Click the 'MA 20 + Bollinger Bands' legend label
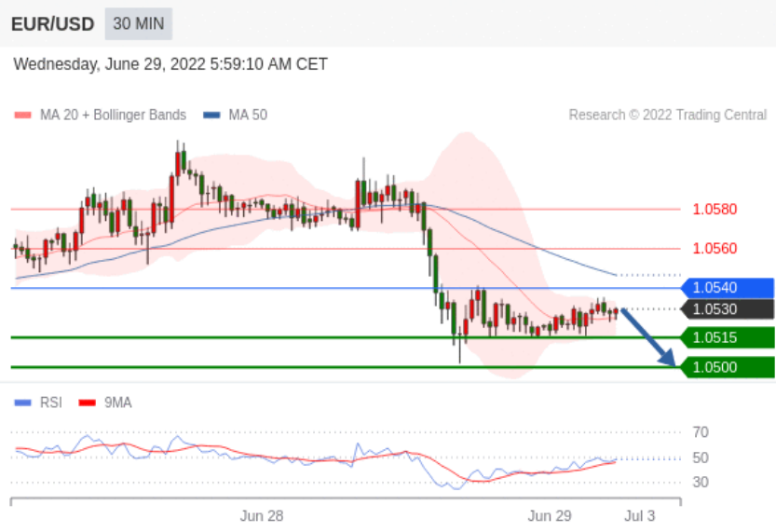This screenshot has height=532, width=776. [x=113, y=115]
